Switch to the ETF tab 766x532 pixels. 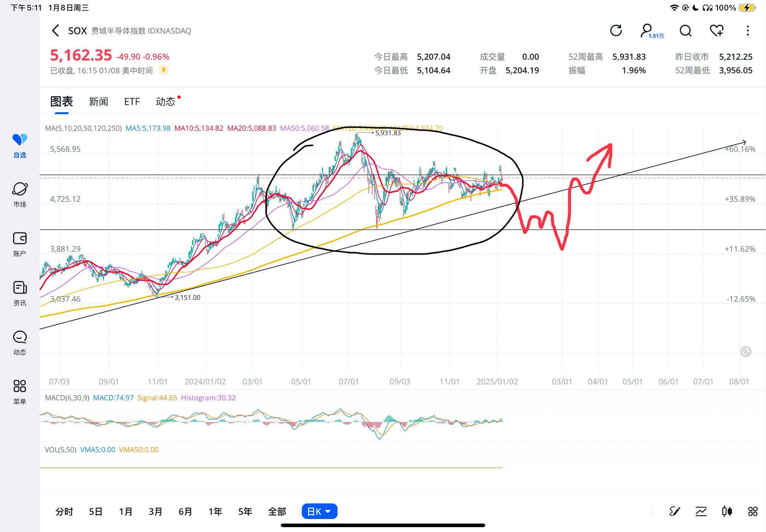pyautogui.click(x=132, y=102)
